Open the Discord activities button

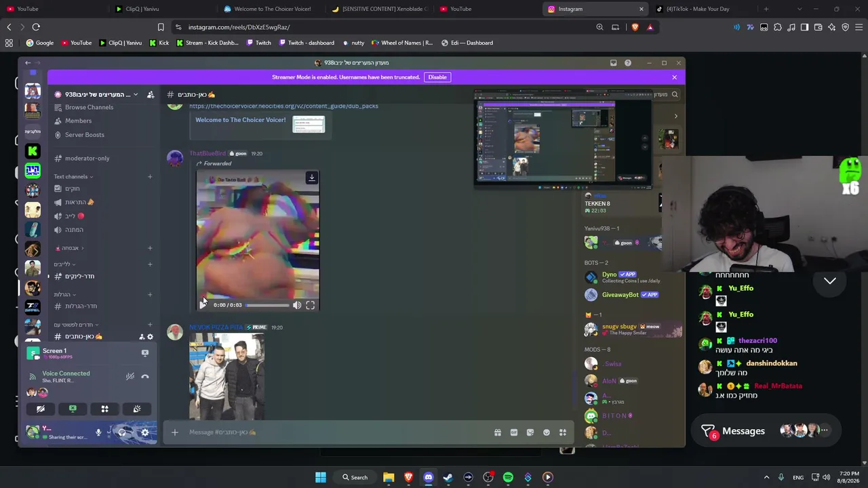tap(104, 409)
